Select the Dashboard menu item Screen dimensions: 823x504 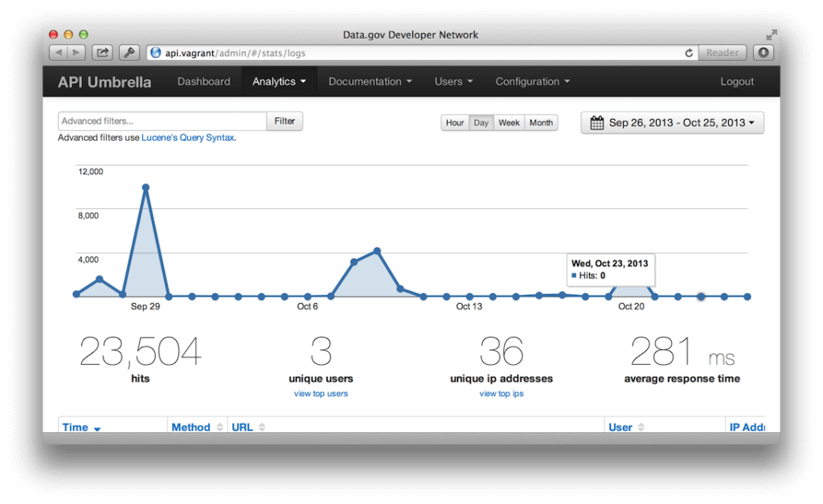pyautogui.click(x=203, y=81)
